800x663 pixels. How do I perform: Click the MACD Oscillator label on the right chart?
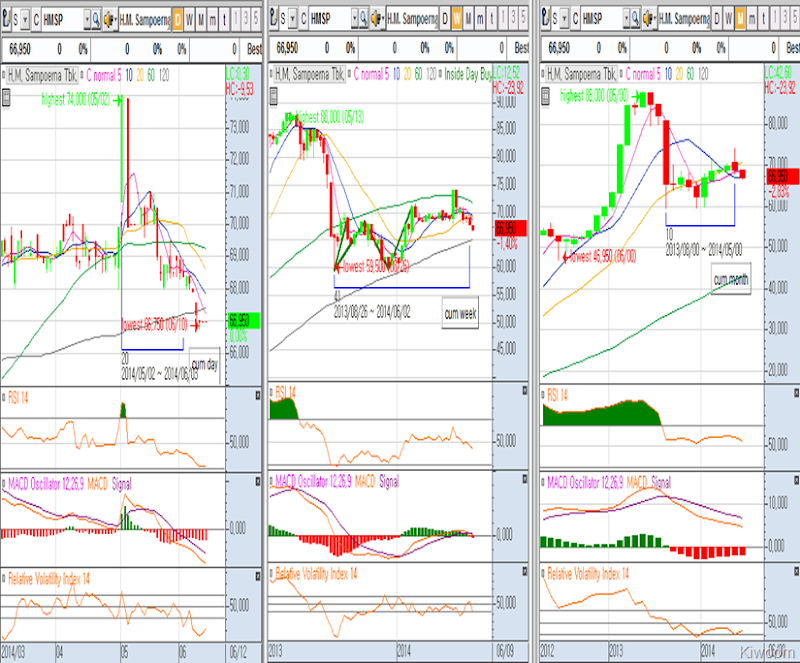(586, 482)
